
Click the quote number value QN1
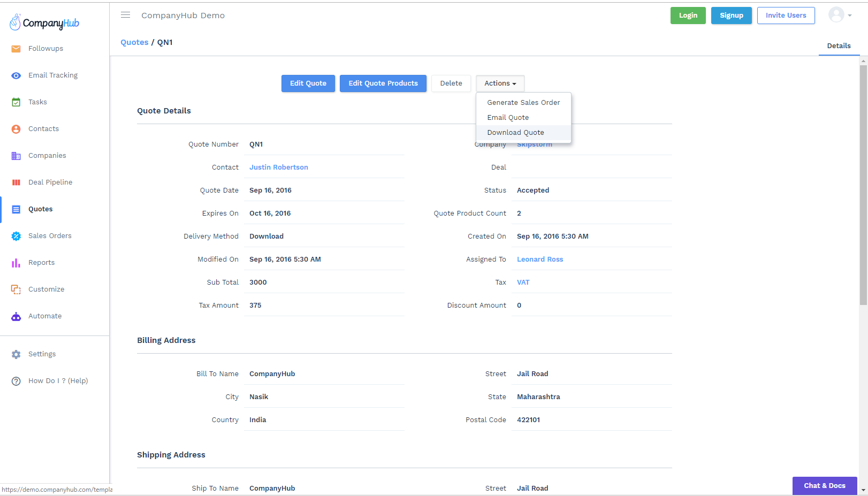pos(256,144)
